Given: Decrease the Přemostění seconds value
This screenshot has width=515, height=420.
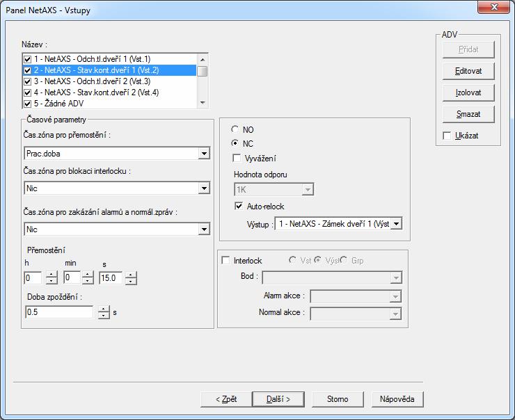Looking at the screenshot, I should 131,281.
